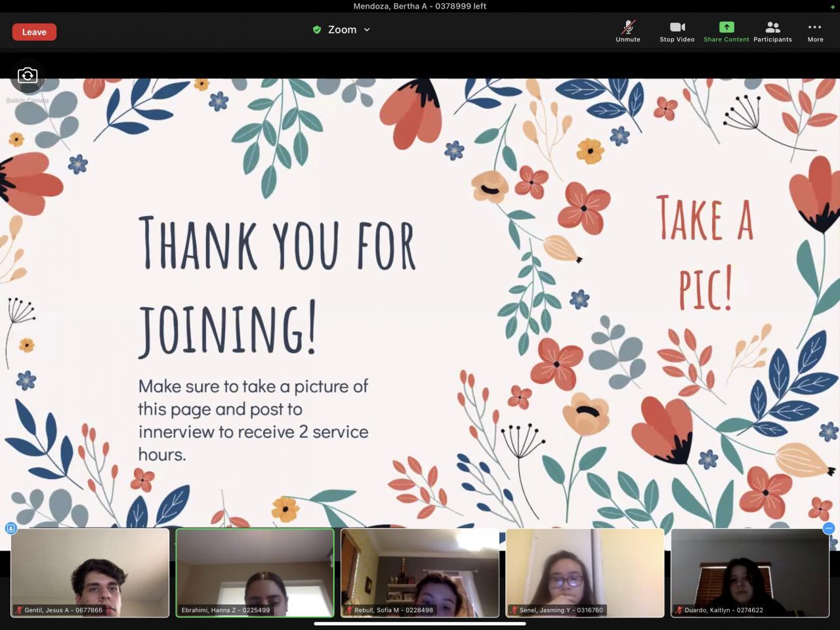Screen dimensions: 840x630
Task: Tap the home indicator bar at the bottom
Action: pos(420,623)
